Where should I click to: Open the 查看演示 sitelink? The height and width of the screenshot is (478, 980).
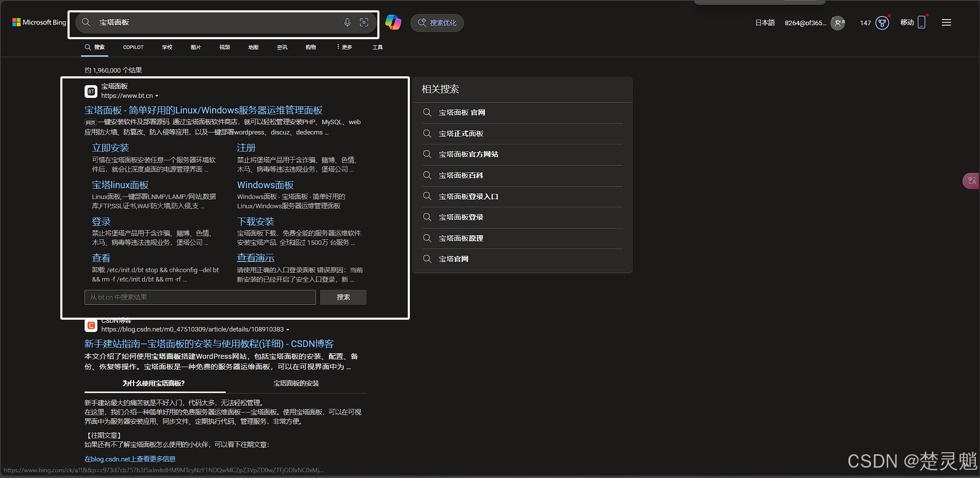click(255, 258)
